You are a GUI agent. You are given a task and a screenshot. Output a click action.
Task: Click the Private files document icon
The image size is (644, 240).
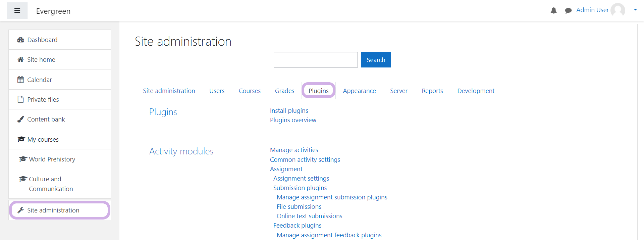20,100
